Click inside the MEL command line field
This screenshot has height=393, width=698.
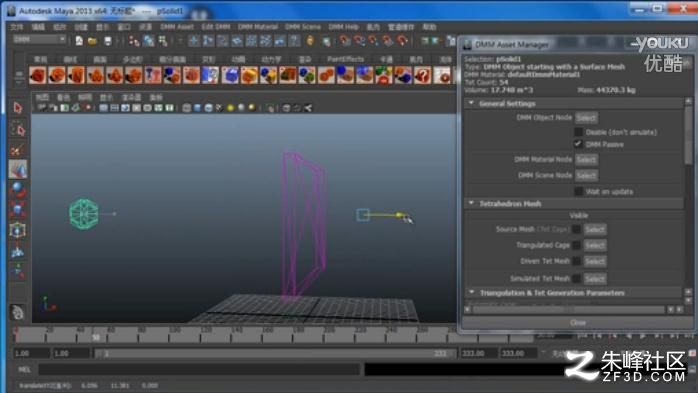coord(199,369)
